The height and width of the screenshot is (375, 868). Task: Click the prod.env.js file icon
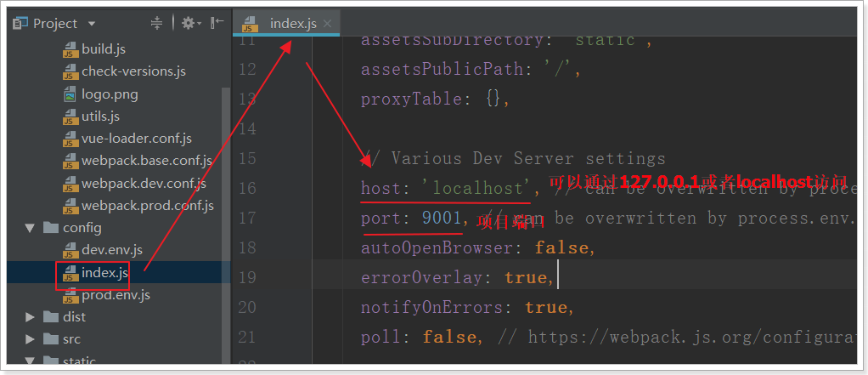pyautogui.click(x=70, y=295)
